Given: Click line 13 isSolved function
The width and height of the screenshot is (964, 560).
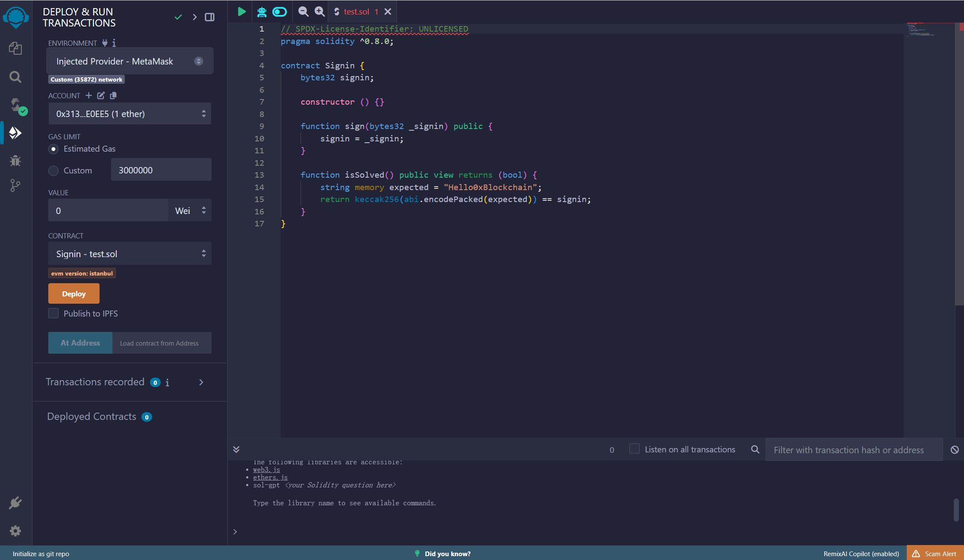Looking at the screenshot, I should coord(418,175).
